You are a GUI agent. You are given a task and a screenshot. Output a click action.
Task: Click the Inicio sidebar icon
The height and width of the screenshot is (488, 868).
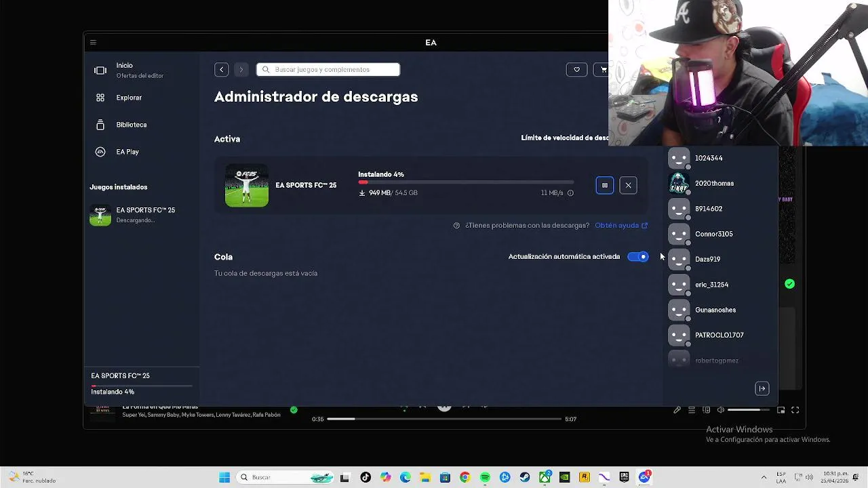coord(100,70)
